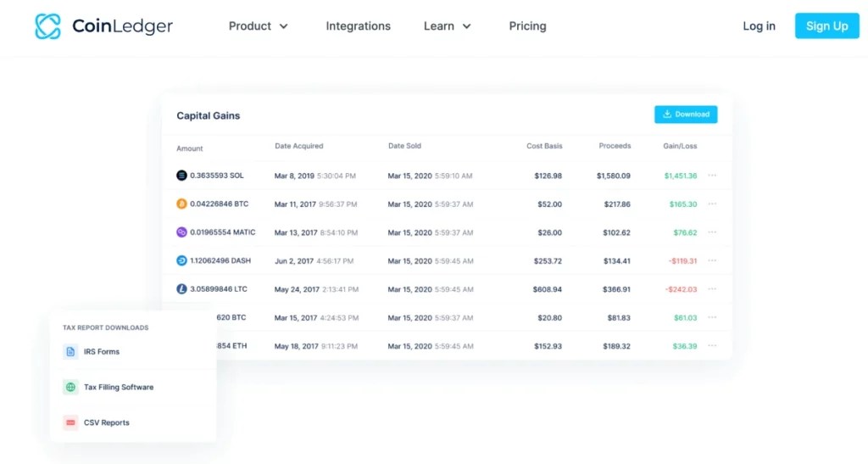Open more options for the $165.30 gain row

[712, 204]
